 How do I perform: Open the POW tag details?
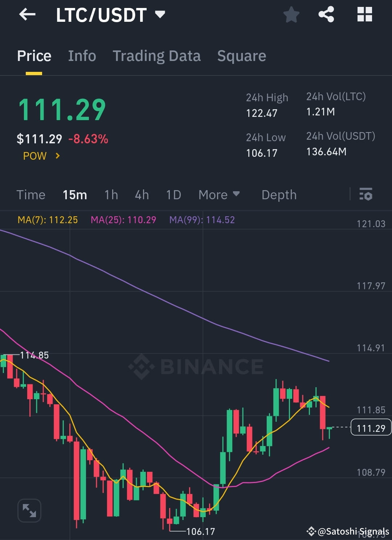click(x=34, y=156)
